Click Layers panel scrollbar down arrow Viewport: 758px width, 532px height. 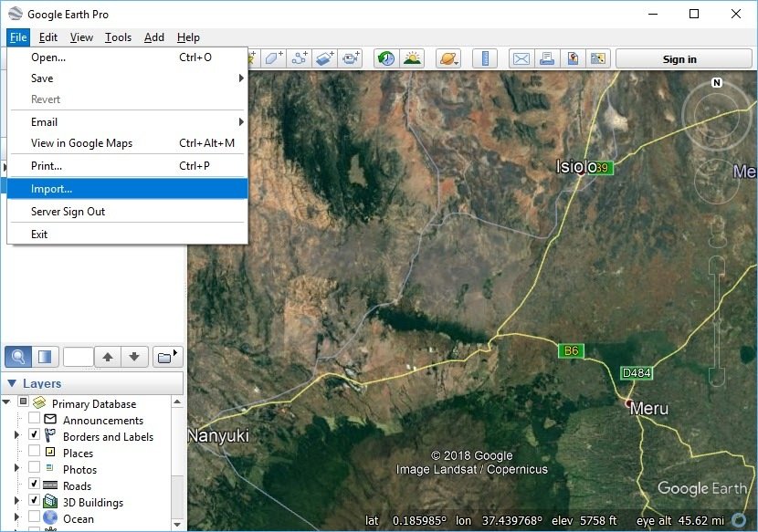point(177,525)
